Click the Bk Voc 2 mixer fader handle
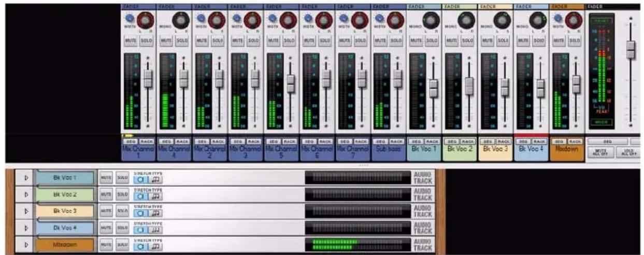Image resolution: width=644 pixels, height=255 pixels. [469, 86]
